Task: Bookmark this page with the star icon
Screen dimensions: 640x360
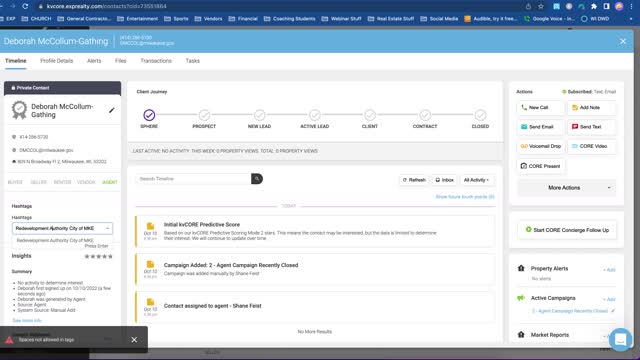Action: click(x=541, y=6)
